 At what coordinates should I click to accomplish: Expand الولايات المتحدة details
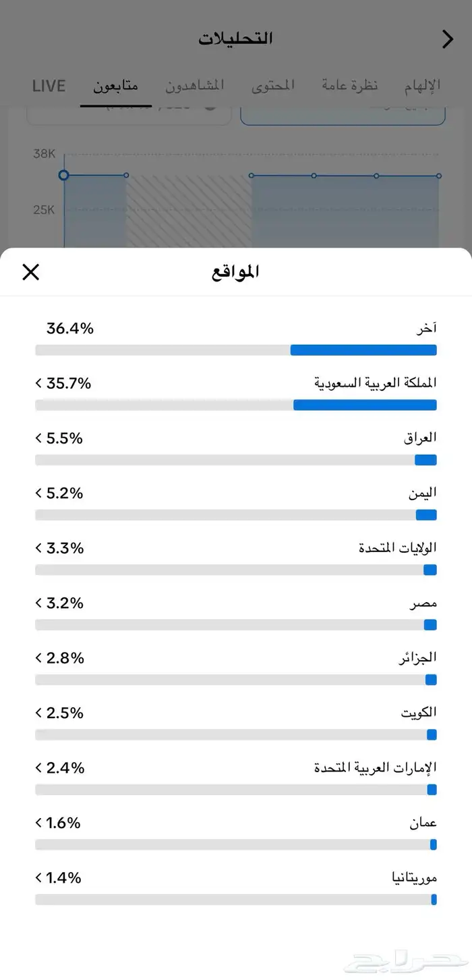coord(38,548)
